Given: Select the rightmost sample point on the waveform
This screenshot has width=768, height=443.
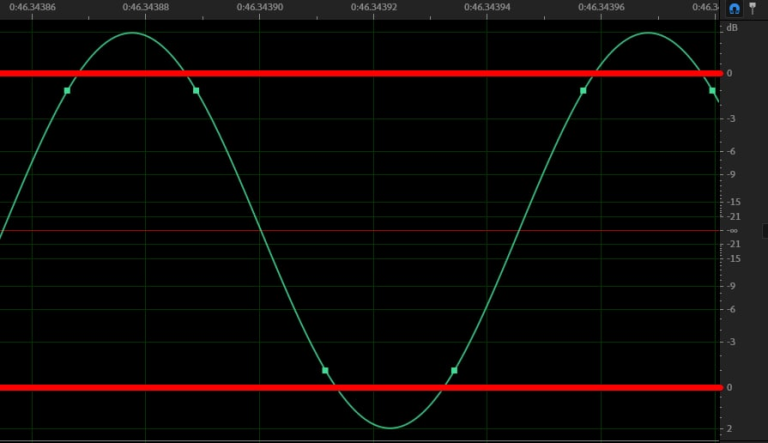Looking at the screenshot, I should [x=712, y=91].
